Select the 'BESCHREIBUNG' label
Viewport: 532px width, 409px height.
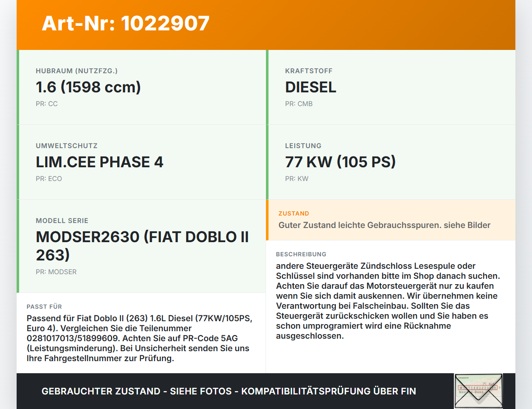click(301, 254)
